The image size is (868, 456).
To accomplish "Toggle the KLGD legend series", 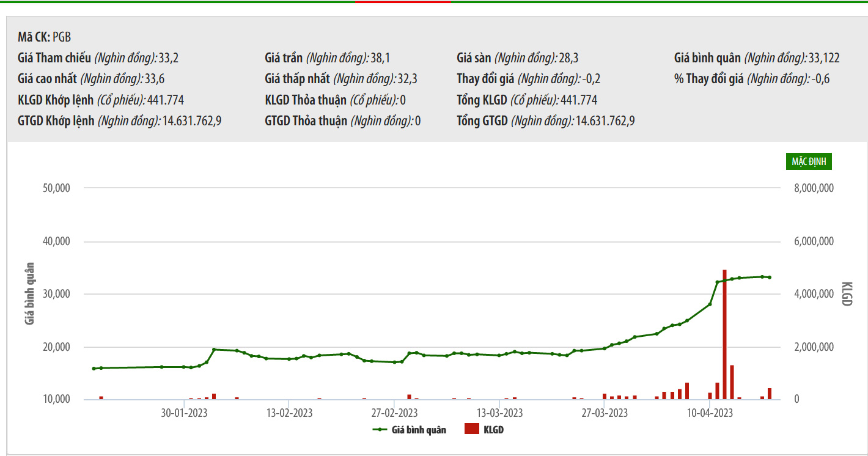I will [x=493, y=430].
